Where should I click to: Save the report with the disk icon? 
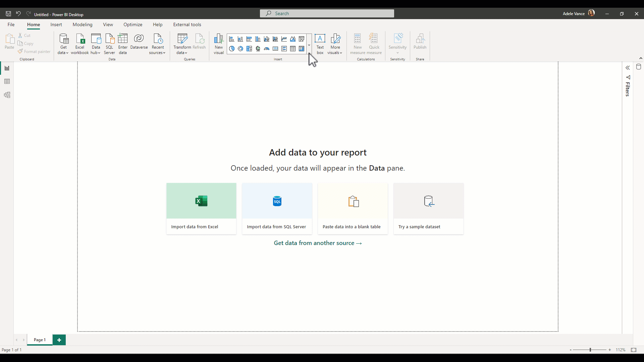point(8,14)
